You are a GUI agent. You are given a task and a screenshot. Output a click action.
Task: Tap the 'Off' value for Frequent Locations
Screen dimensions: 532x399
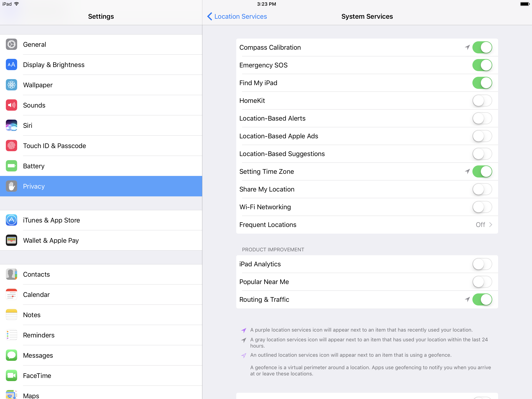coord(480,224)
